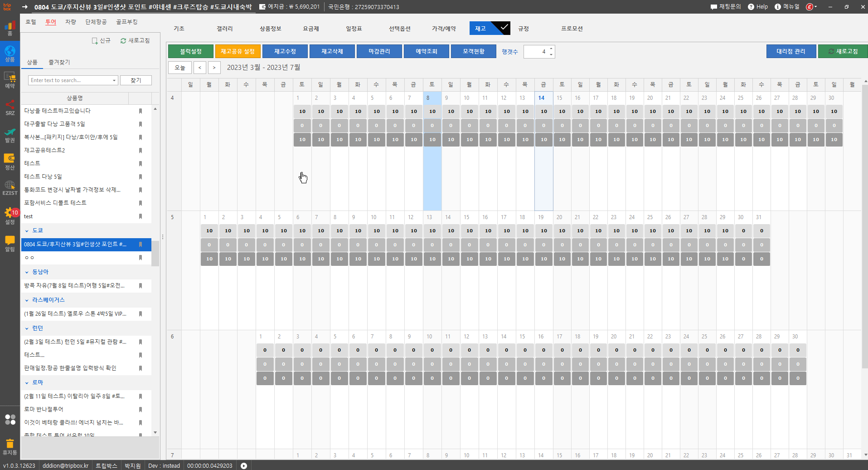Increase the 행갯수 value

(x=551, y=49)
